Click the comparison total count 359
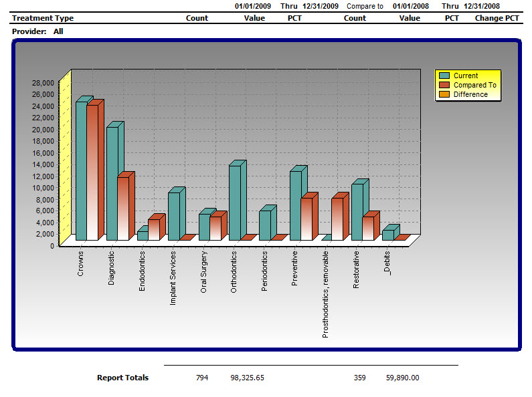532x397 pixels. tap(359, 378)
